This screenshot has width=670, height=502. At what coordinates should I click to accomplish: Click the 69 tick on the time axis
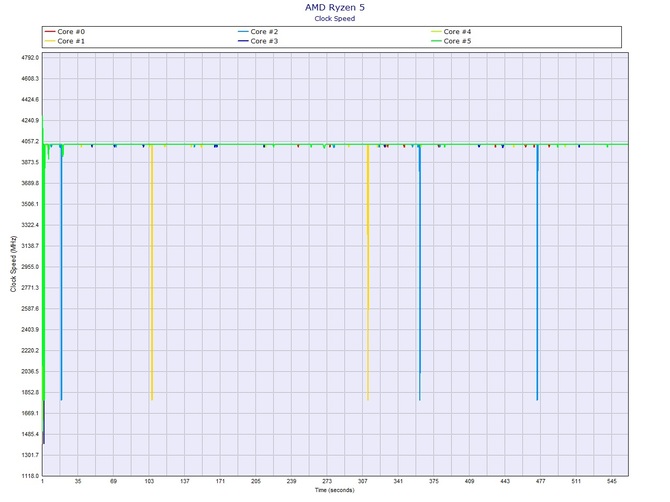click(113, 481)
